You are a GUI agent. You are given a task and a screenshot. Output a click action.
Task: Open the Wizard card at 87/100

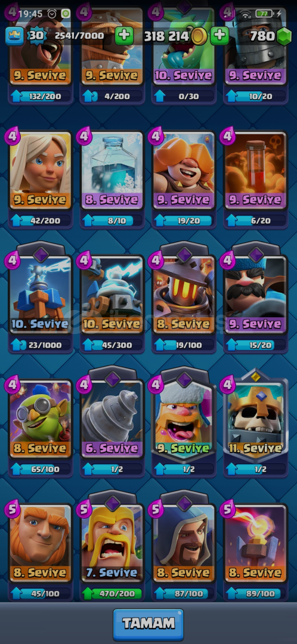point(184,547)
